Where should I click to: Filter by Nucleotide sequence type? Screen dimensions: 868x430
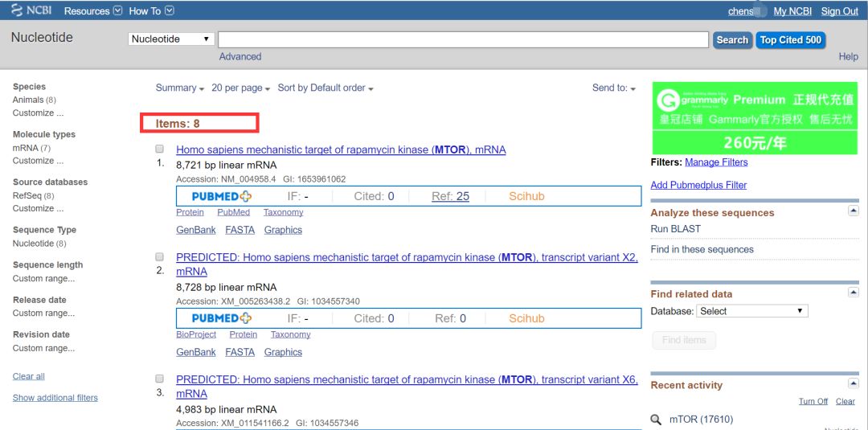pyautogui.click(x=33, y=244)
